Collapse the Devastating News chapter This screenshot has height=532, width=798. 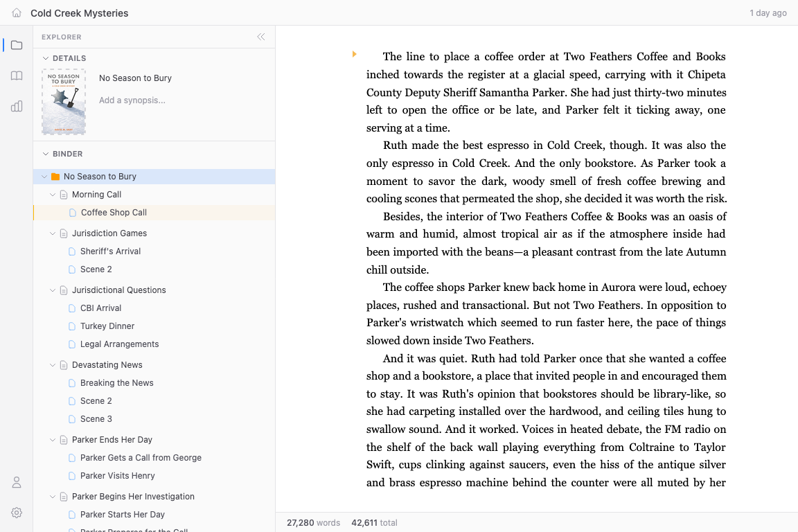click(x=52, y=364)
